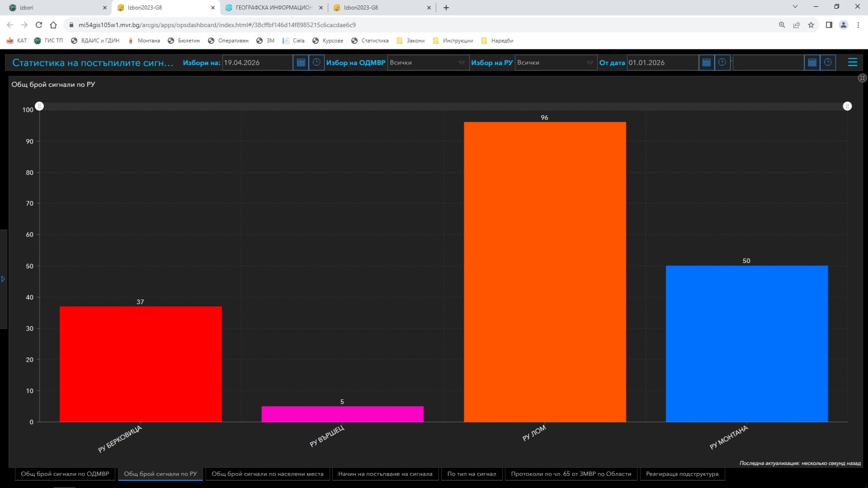The height and width of the screenshot is (488, 868).
Task: Open clock icon beside От дата field
Action: pos(722,63)
